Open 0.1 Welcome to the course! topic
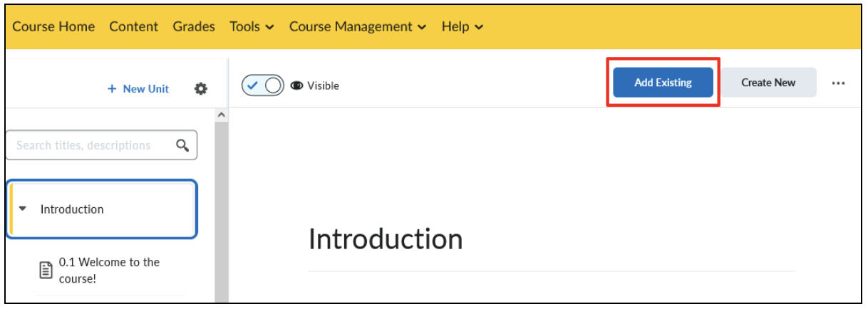 tap(110, 271)
